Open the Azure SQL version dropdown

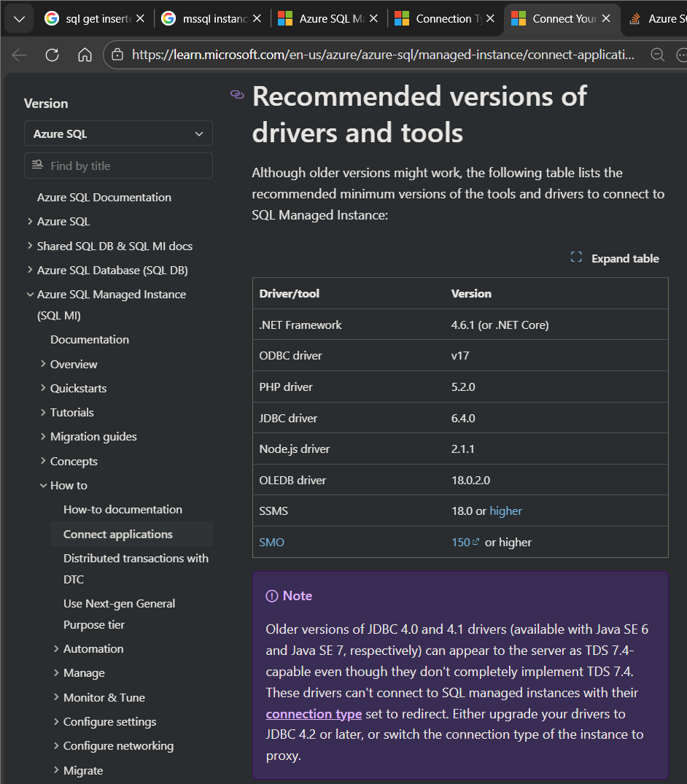(118, 133)
